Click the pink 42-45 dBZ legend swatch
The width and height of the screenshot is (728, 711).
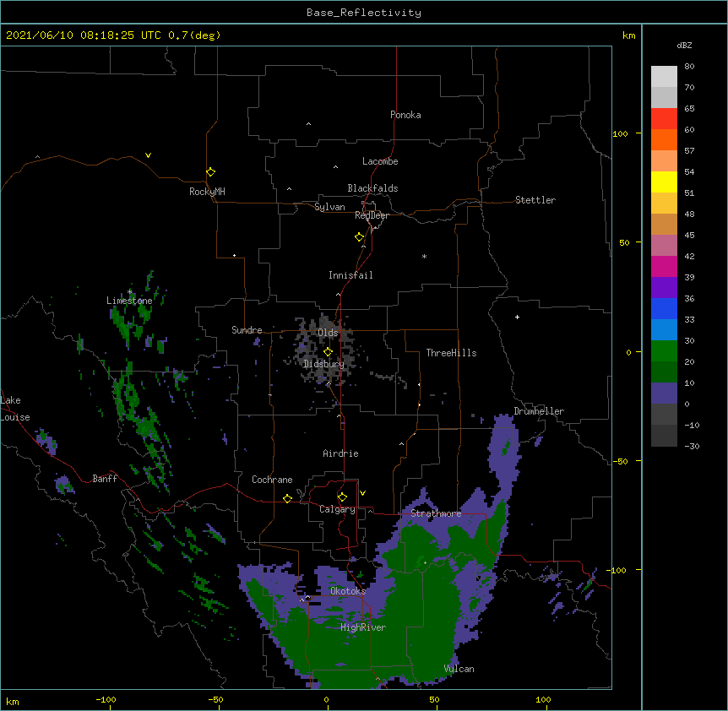pyautogui.click(x=664, y=246)
